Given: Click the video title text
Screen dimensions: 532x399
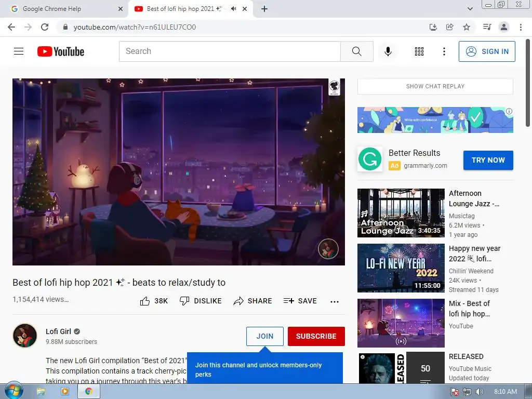Looking at the screenshot, I should (x=119, y=282).
